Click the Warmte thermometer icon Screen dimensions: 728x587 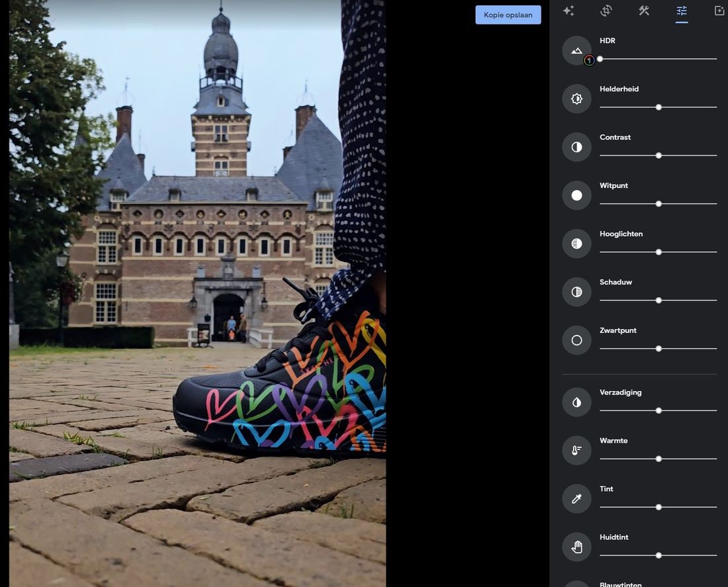coord(576,451)
